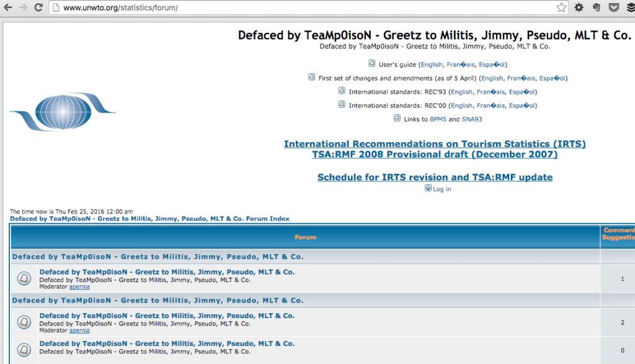Click forum icon for row with 1 comment

click(x=24, y=278)
